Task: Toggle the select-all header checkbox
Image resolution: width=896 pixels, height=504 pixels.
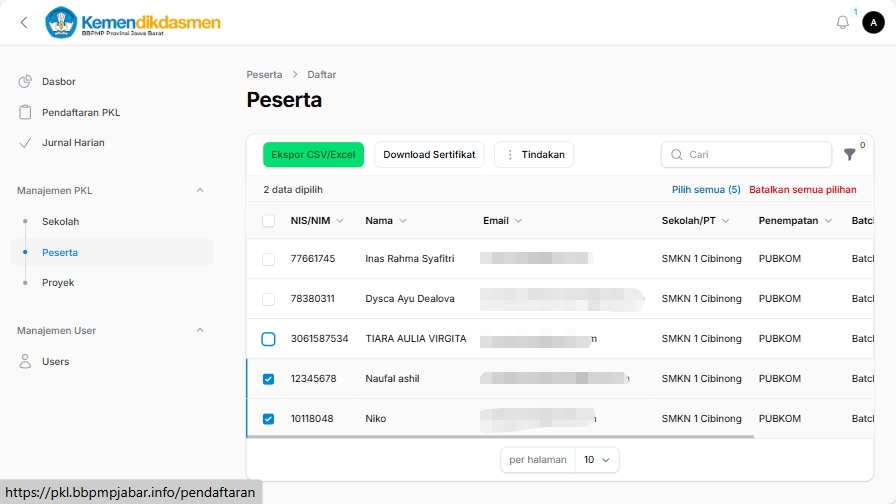Action: pyautogui.click(x=268, y=221)
